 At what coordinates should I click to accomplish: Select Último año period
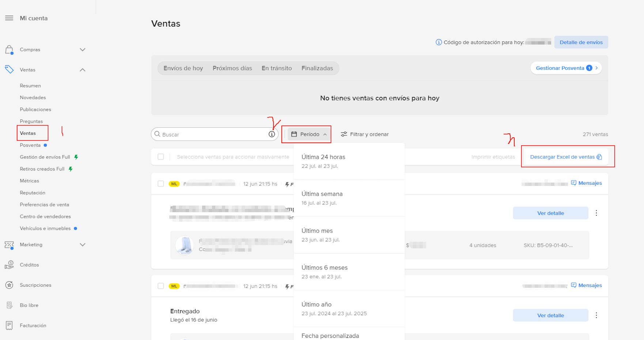349,309
